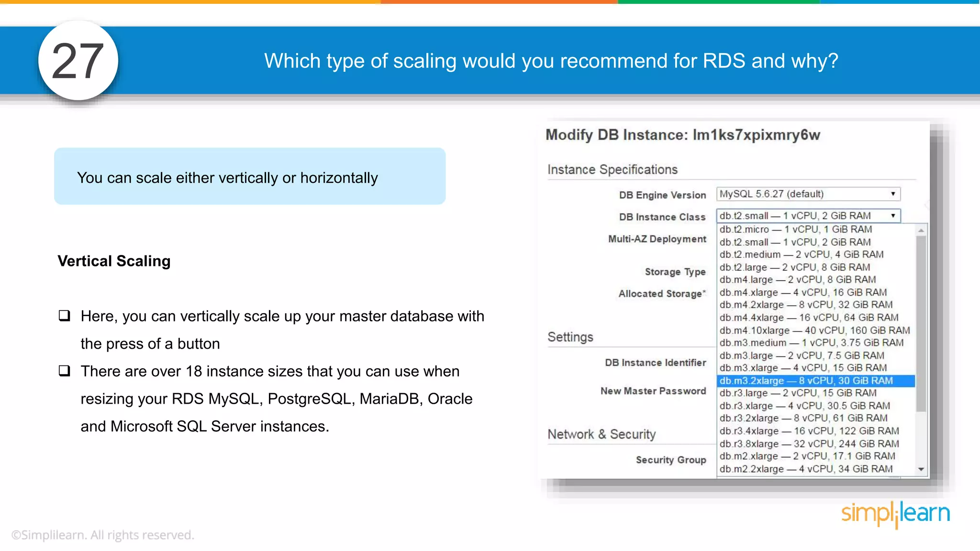Click the Simplilearn logo
Screen dimensions: 980x551
tap(895, 514)
